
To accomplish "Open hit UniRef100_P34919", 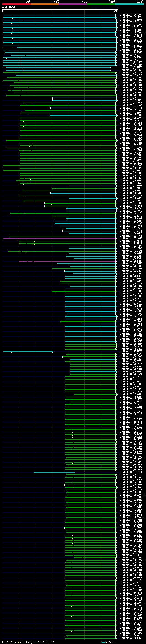I will [x=131, y=243].
